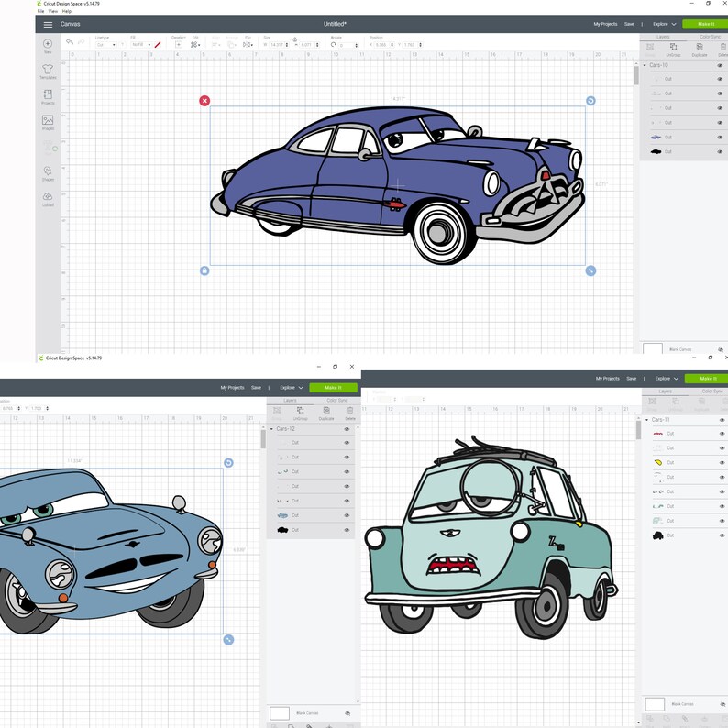Click rotate handle on purple car selection
Screen dimensions: 728x728
[x=590, y=101]
